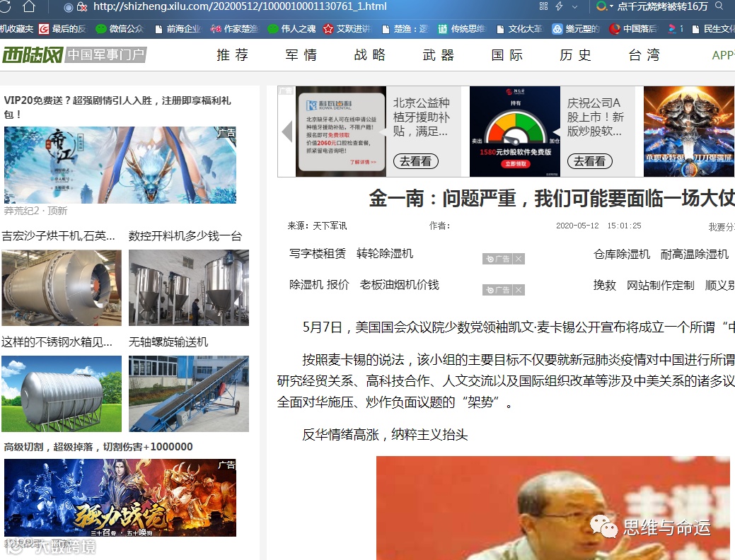
Task: Click the 耐高温除湿机 ad link
Action: pyautogui.click(x=694, y=255)
